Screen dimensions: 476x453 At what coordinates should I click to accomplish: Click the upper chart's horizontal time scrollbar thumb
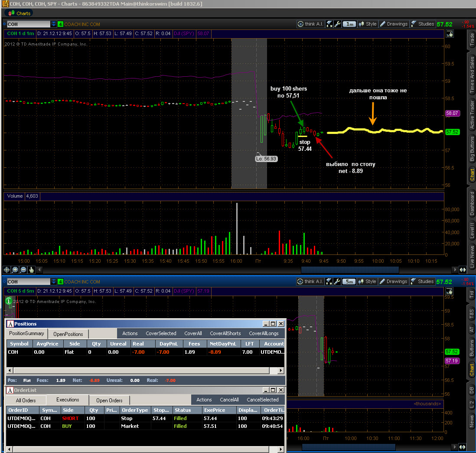(350, 269)
